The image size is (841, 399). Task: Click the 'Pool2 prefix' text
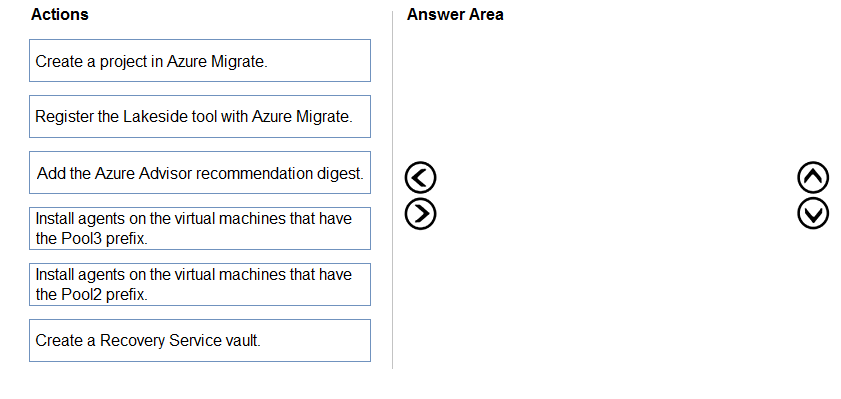click(91, 294)
